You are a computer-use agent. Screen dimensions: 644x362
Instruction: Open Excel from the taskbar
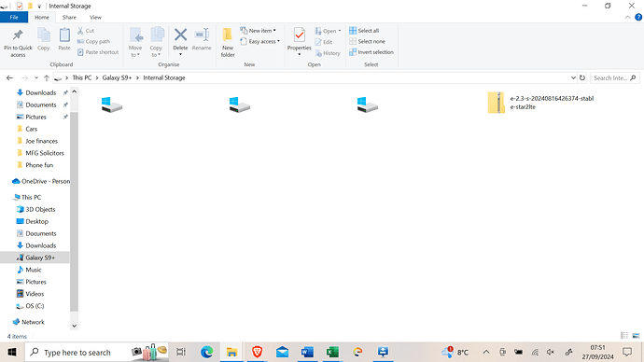(x=332, y=352)
